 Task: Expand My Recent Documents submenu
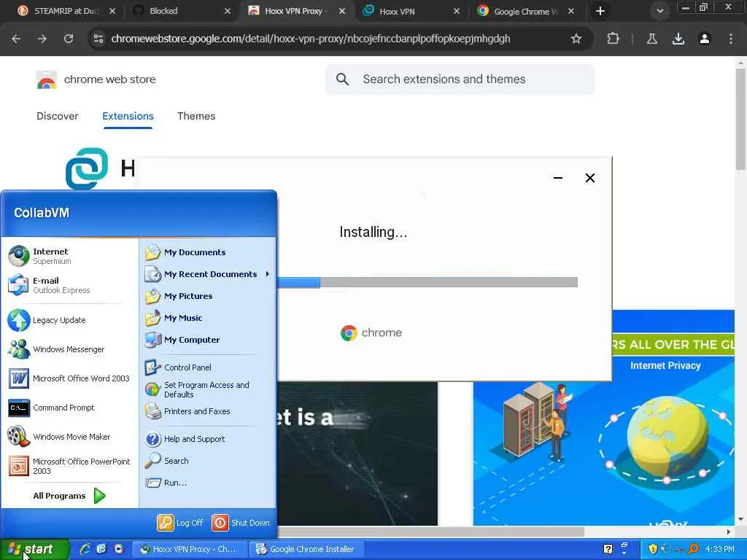pos(208,274)
